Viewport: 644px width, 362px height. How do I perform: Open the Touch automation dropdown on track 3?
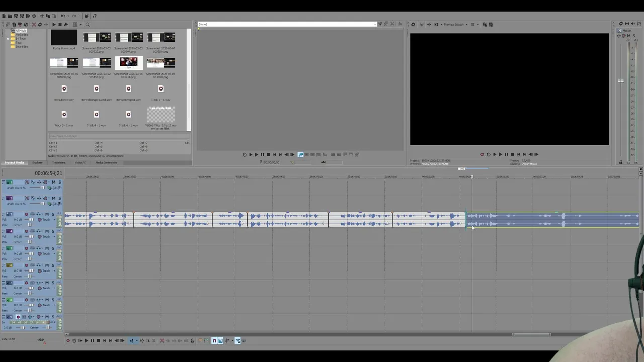pyautogui.click(x=54, y=220)
